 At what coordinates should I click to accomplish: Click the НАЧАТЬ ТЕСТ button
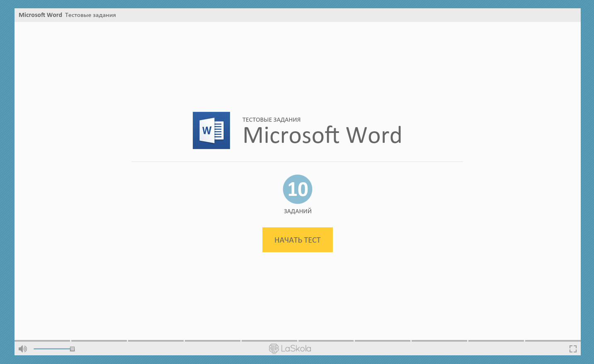tap(297, 240)
